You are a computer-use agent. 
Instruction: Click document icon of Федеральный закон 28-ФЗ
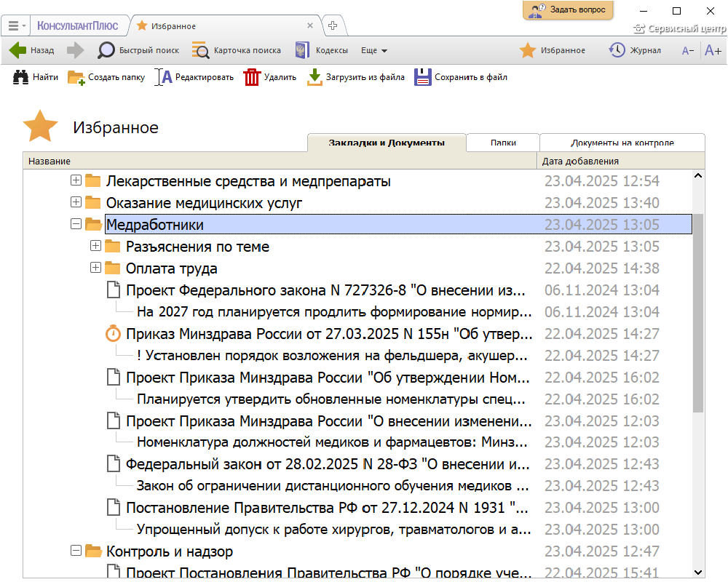114,464
